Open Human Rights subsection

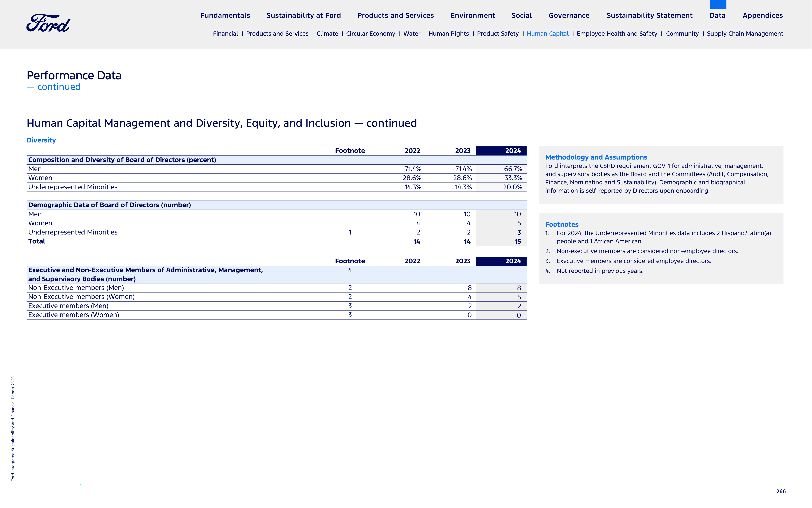448,34
